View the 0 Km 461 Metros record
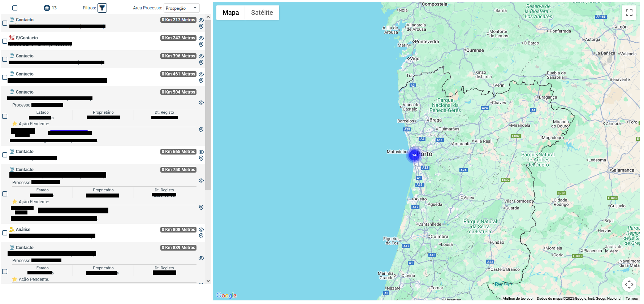The image size is (644, 304). pos(201,74)
